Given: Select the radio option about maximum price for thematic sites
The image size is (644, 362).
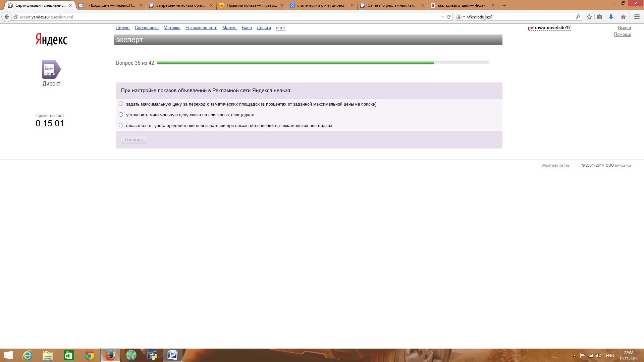Looking at the screenshot, I should 121,104.
